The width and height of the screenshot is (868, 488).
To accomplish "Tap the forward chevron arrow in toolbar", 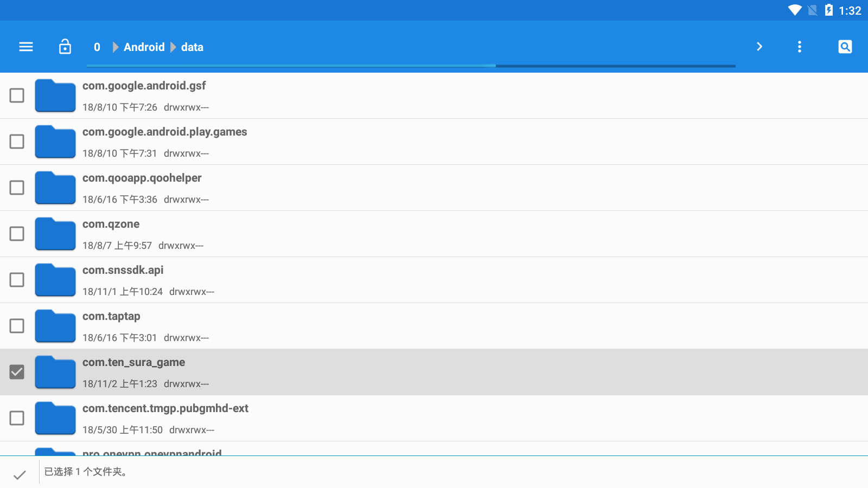I will (x=759, y=47).
